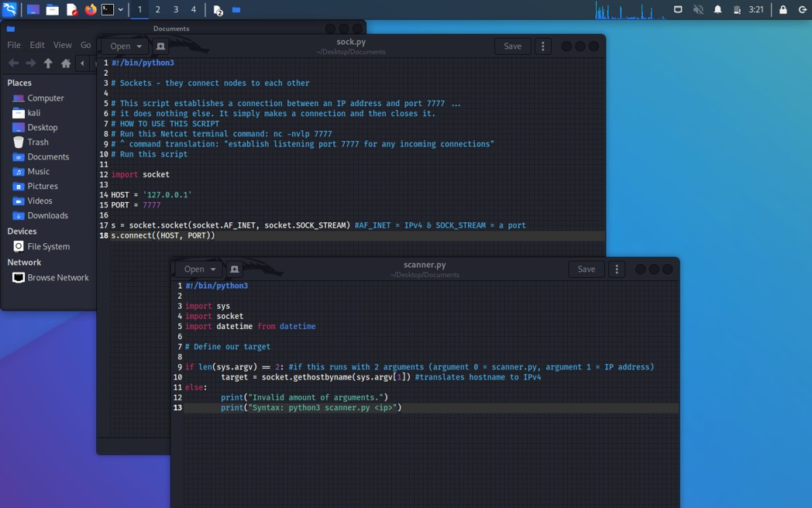Create new document in sock.py window
The image size is (812, 508).
160,46
